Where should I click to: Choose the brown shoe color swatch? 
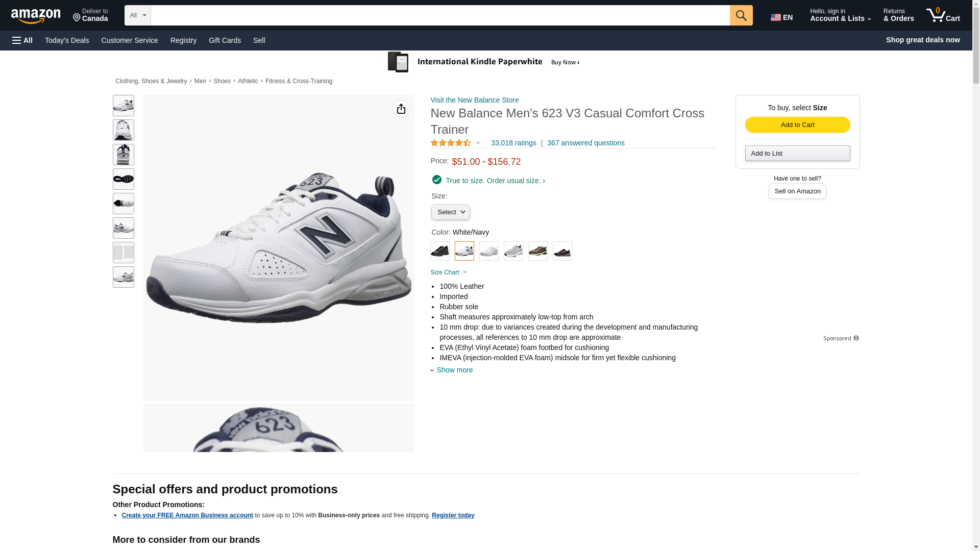click(537, 251)
